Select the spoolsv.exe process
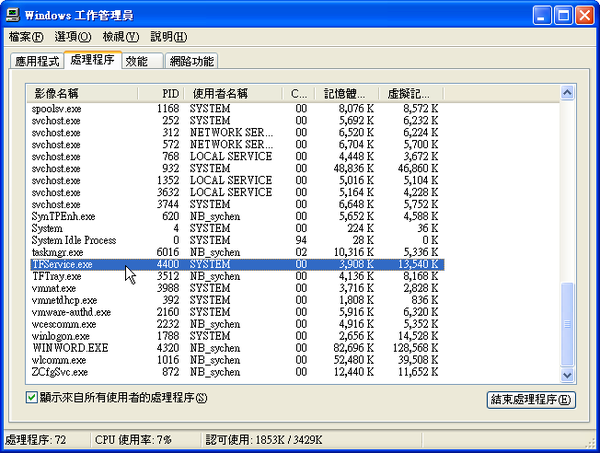The image size is (600, 453). point(237,109)
